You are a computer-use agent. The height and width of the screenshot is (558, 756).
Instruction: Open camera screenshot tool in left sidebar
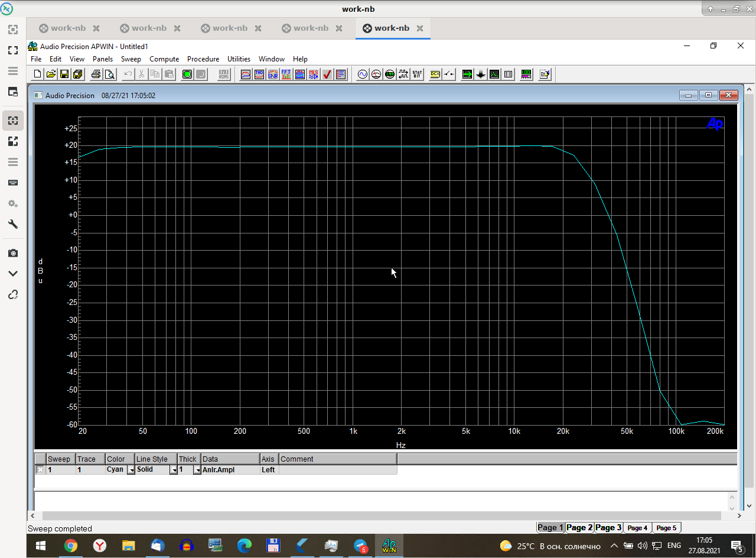pyautogui.click(x=13, y=253)
